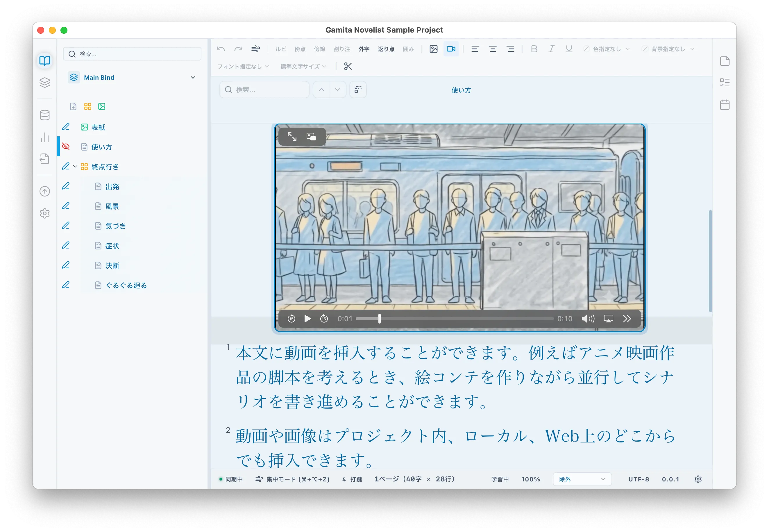Toggle bold formatting

tap(534, 49)
